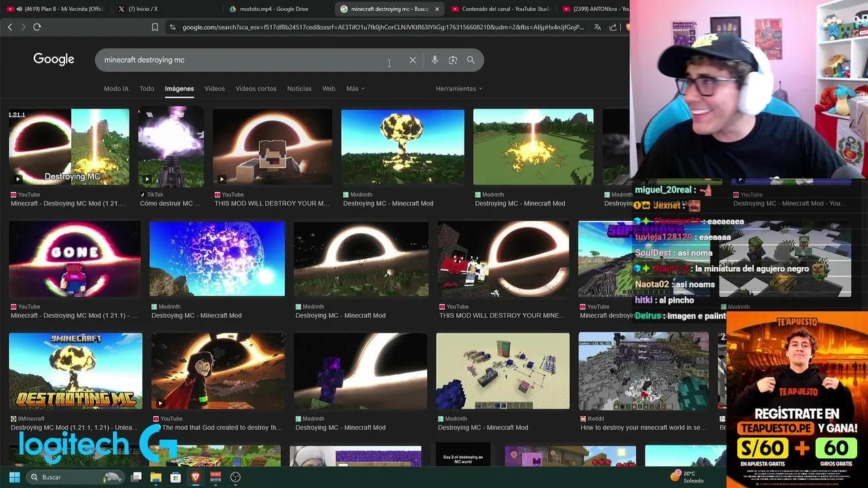The image size is (868, 488).
Task: Select the 'Imágenes' search filter
Action: 179,89
